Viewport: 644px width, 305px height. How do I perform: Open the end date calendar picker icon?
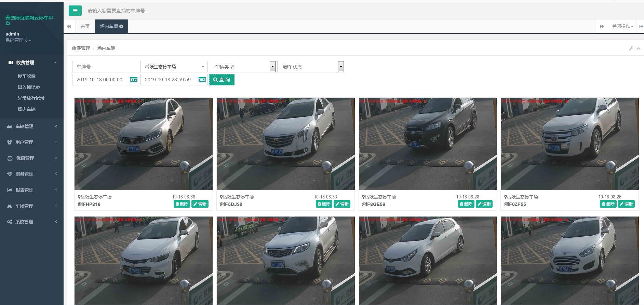click(x=202, y=80)
